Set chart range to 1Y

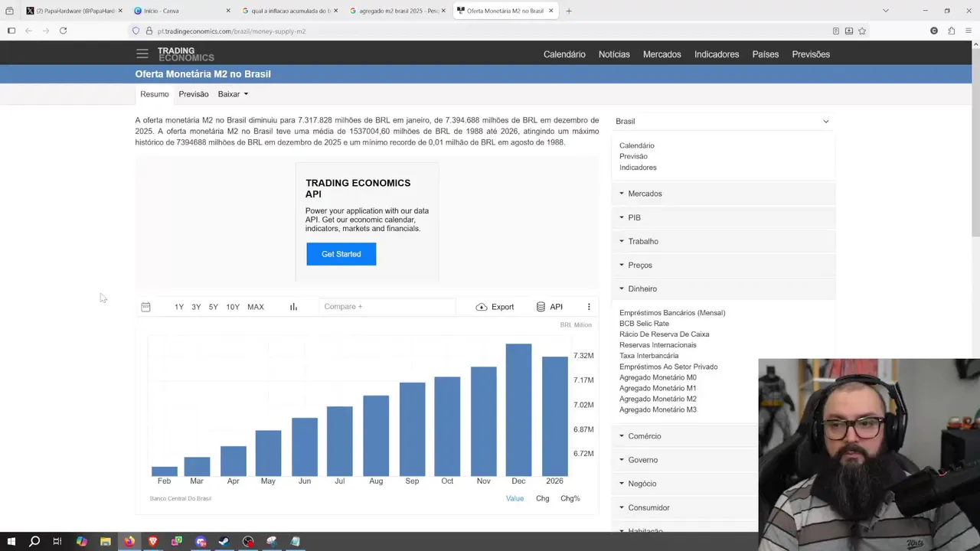[x=179, y=307]
